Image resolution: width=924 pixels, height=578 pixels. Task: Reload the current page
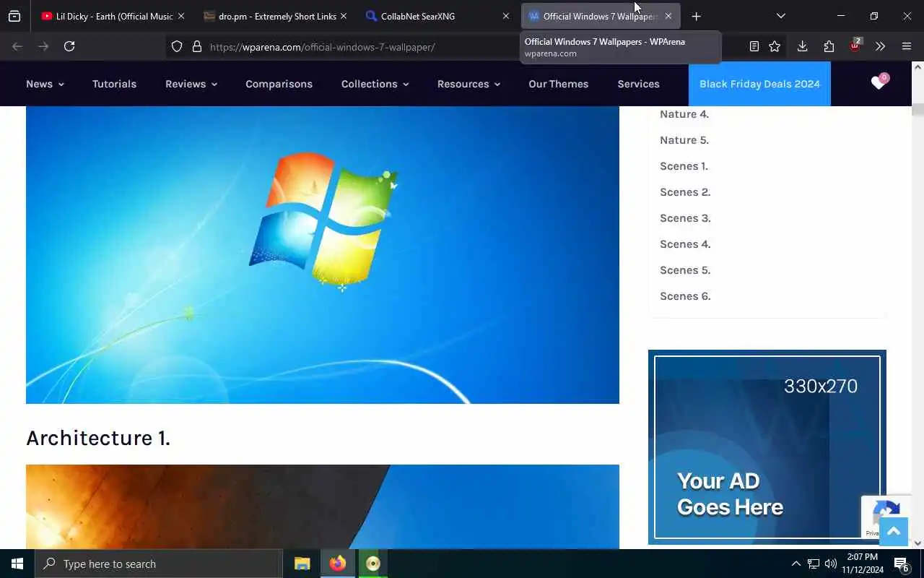coord(69,46)
